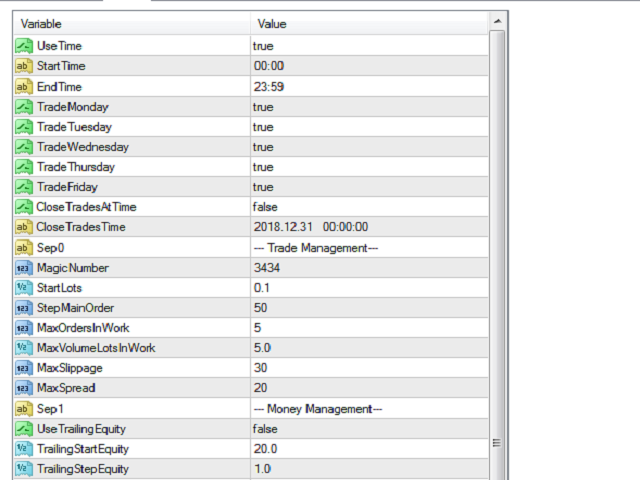Screen dimensions: 640x480
Task: Select the MaxSlippage variable name
Action: tap(70, 368)
